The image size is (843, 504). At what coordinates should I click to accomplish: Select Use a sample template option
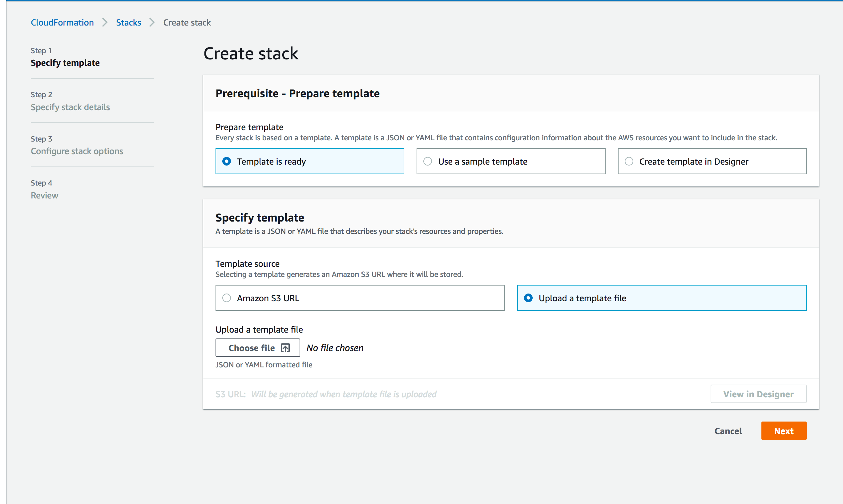coord(511,161)
